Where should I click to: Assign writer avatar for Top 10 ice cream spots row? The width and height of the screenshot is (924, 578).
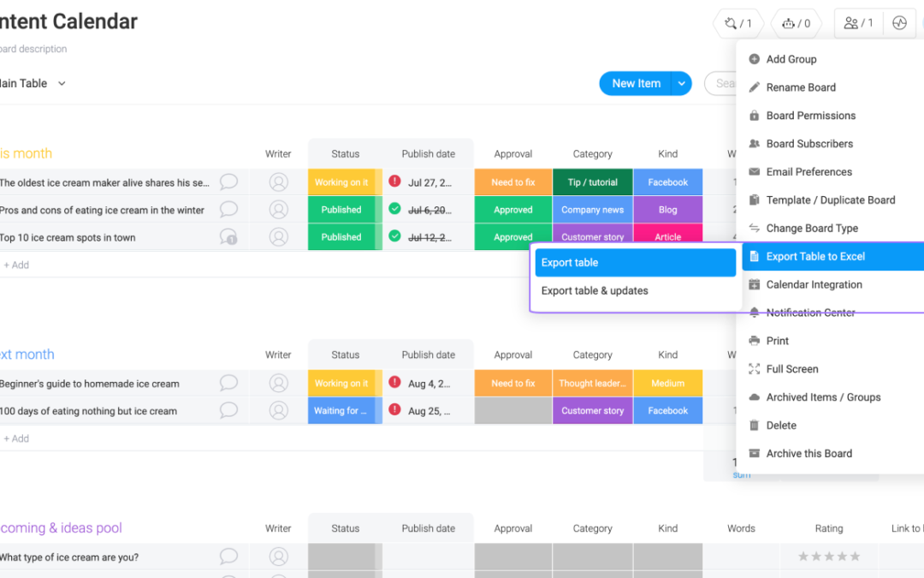(279, 237)
